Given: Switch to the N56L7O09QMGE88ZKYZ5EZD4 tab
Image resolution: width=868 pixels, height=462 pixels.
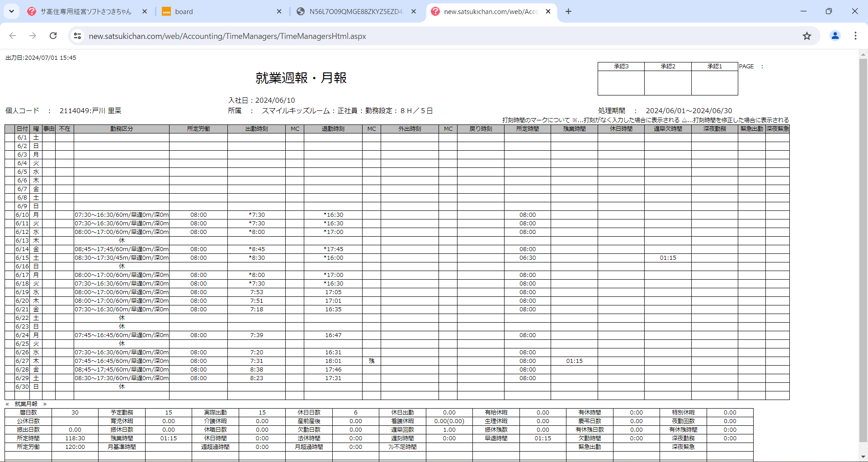Looking at the screenshot, I should pyautogui.click(x=353, y=11).
